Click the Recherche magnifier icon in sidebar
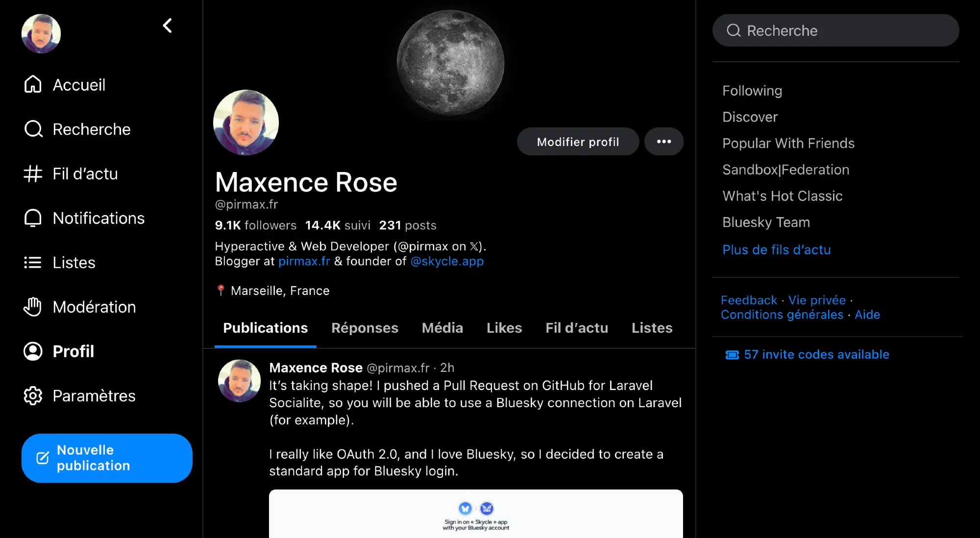Viewport: 980px width, 538px height. (33, 129)
